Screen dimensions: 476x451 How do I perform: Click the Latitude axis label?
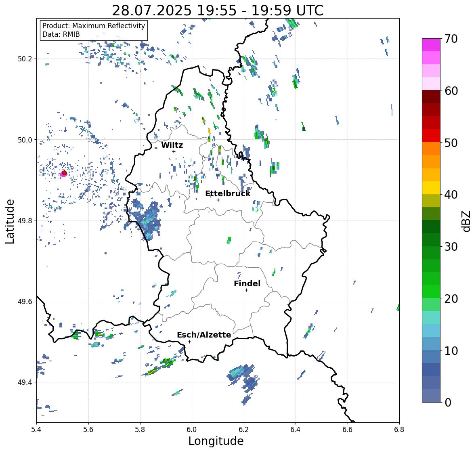[10, 221]
